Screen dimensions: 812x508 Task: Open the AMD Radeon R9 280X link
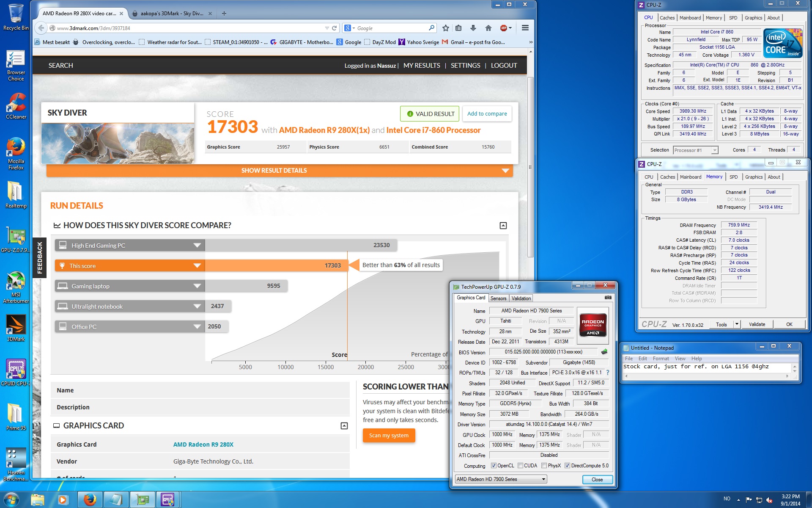pos(203,444)
